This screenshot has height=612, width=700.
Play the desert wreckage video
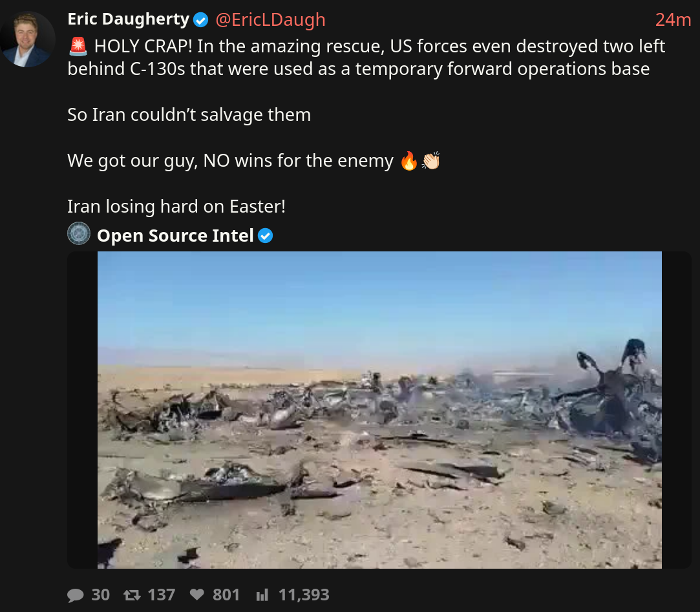pyautogui.click(x=379, y=410)
